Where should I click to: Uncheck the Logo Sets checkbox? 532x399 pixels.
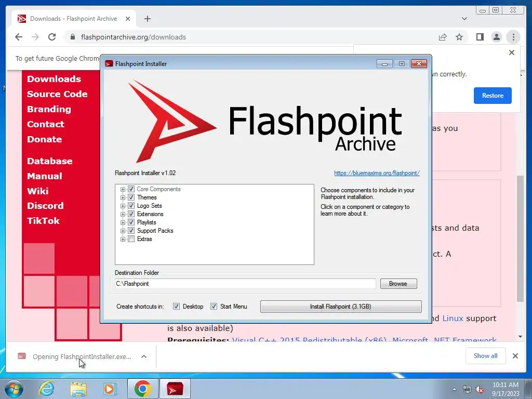click(131, 206)
